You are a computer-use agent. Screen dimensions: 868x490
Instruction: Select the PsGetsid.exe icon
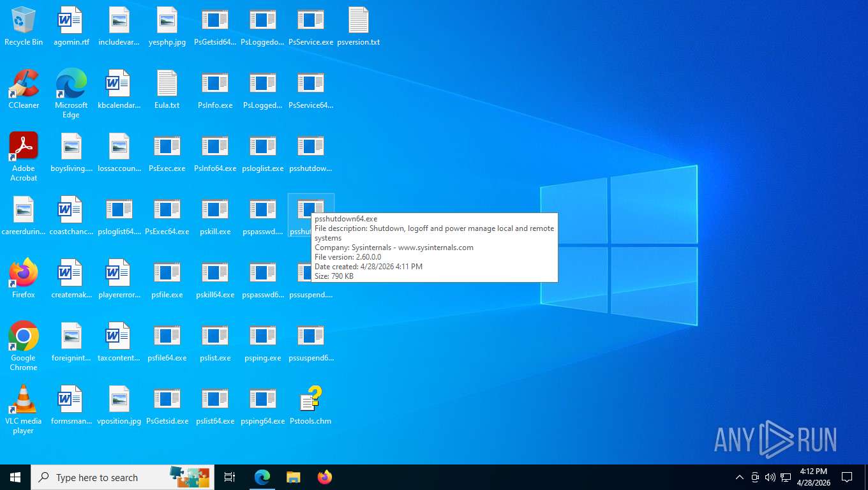pos(167,406)
